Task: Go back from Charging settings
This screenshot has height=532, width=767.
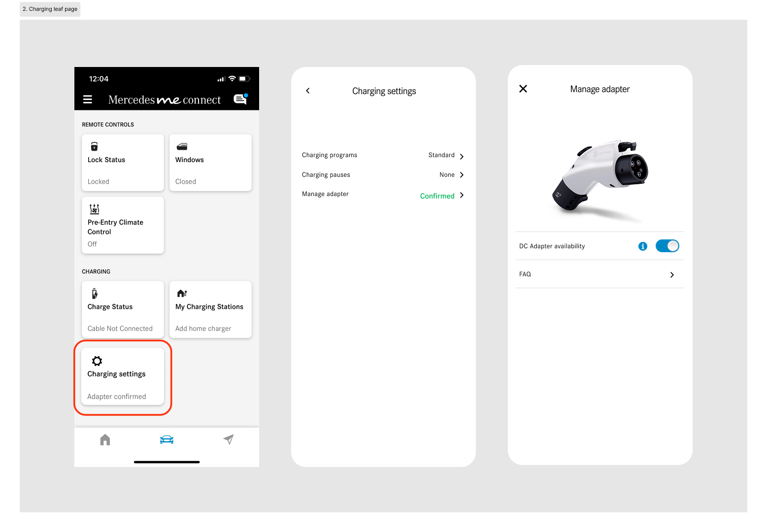Action: coord(308,91)
